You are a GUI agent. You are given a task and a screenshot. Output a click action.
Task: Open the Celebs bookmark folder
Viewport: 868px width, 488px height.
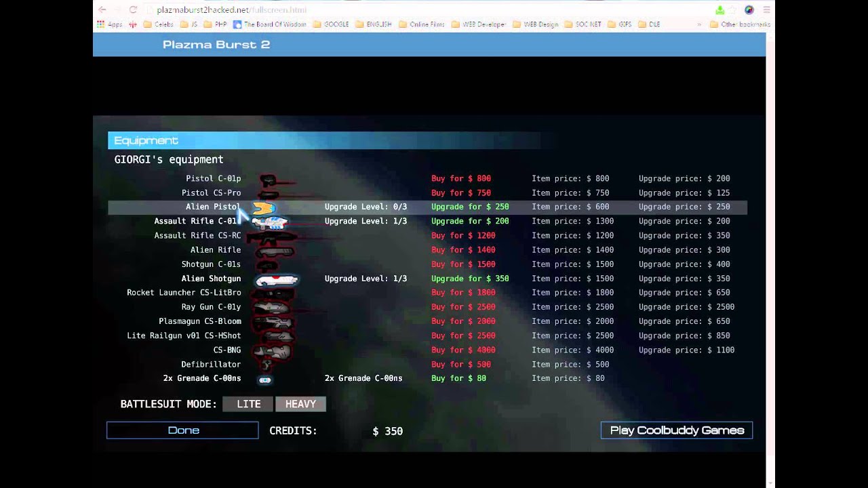[x=158, y=24]
